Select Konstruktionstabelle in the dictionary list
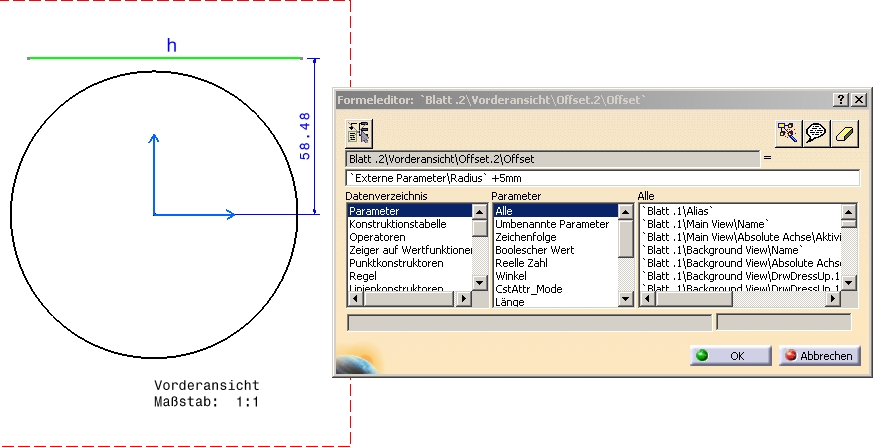873x447 pixels. click(x=409, y=224)
